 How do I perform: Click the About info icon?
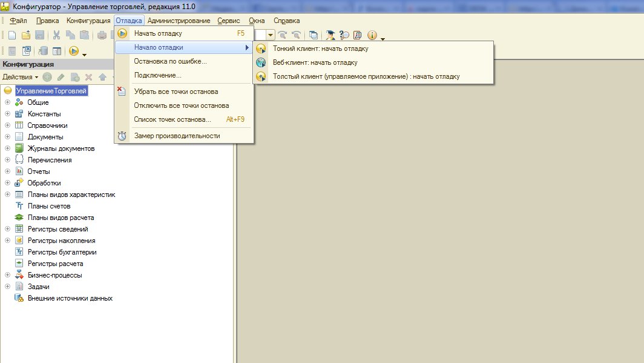click(372, 35)
